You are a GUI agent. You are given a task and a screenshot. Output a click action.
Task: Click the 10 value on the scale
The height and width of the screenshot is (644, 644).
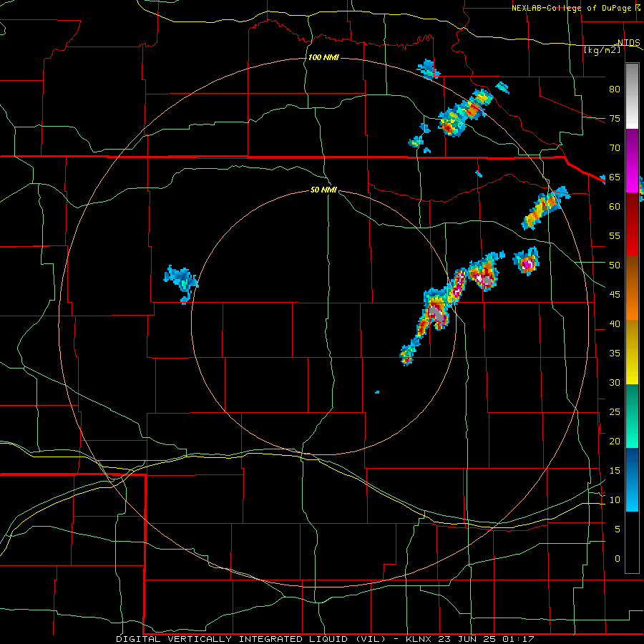point(615,500)
